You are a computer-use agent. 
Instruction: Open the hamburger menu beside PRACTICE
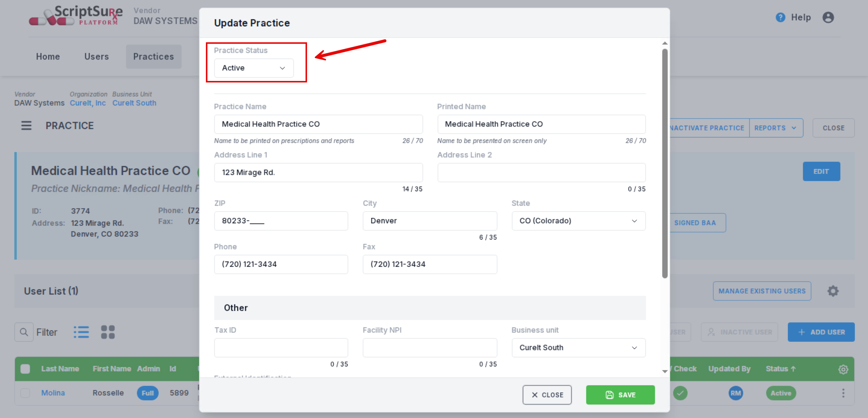26,126
